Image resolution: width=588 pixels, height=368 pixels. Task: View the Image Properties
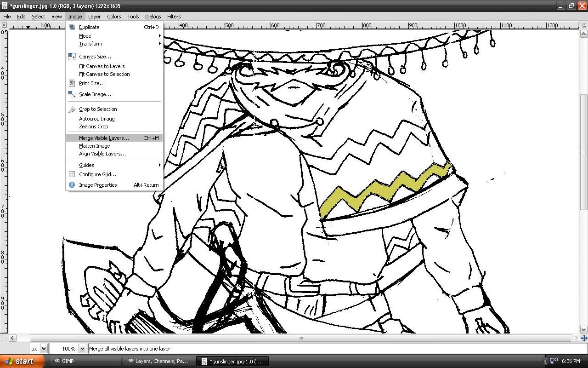99,184
